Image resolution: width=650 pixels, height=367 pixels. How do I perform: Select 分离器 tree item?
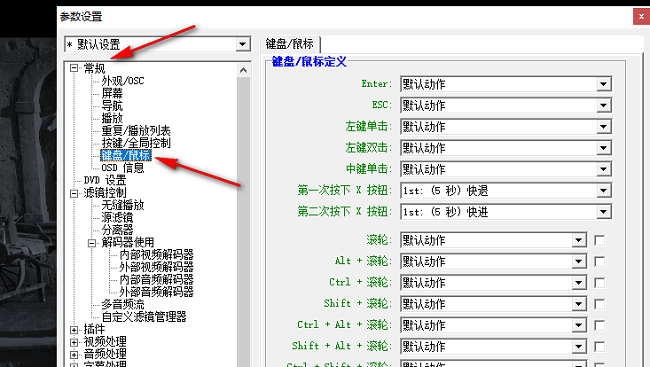point(117,230)
